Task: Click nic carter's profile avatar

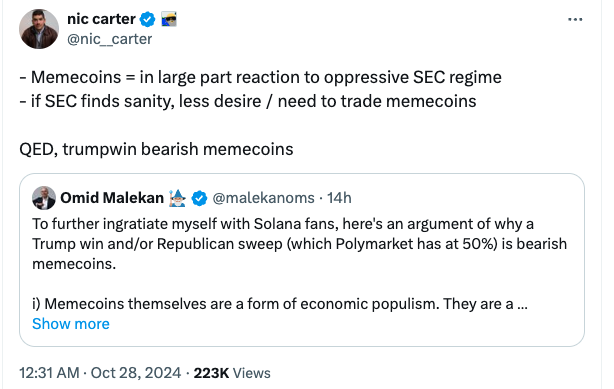Action: (x=39, y=29)
